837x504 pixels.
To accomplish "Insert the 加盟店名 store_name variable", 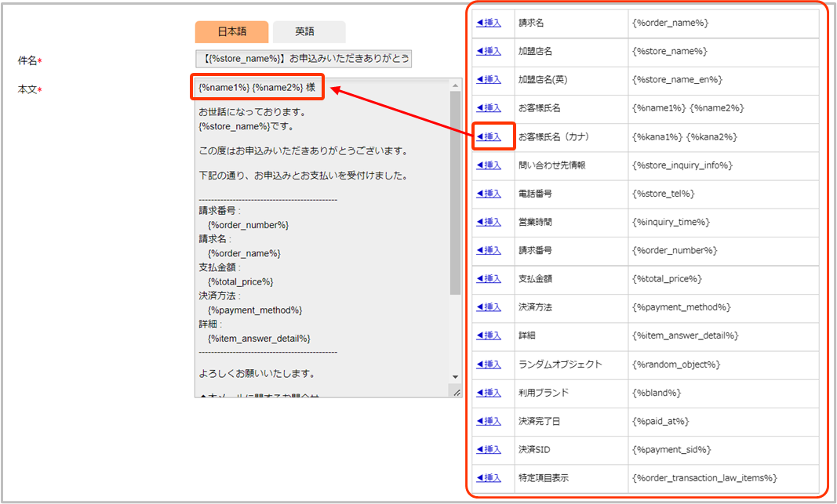I will pos(489,51).
